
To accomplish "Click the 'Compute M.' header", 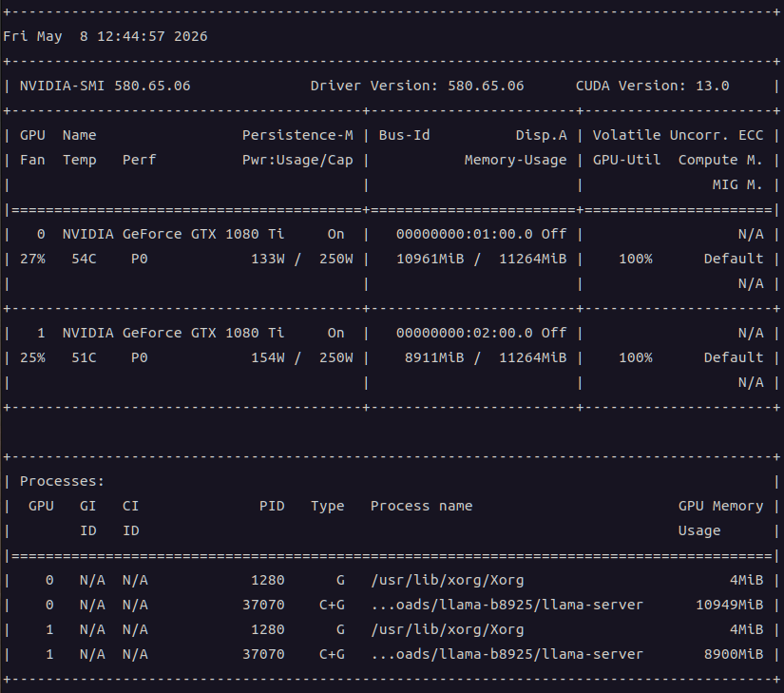I will coord(720,161).
